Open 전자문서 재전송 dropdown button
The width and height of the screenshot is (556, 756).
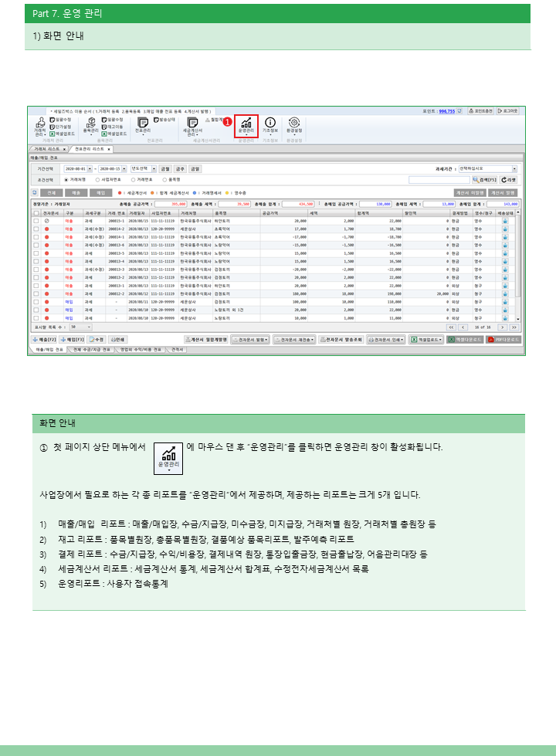click(294, 340)
